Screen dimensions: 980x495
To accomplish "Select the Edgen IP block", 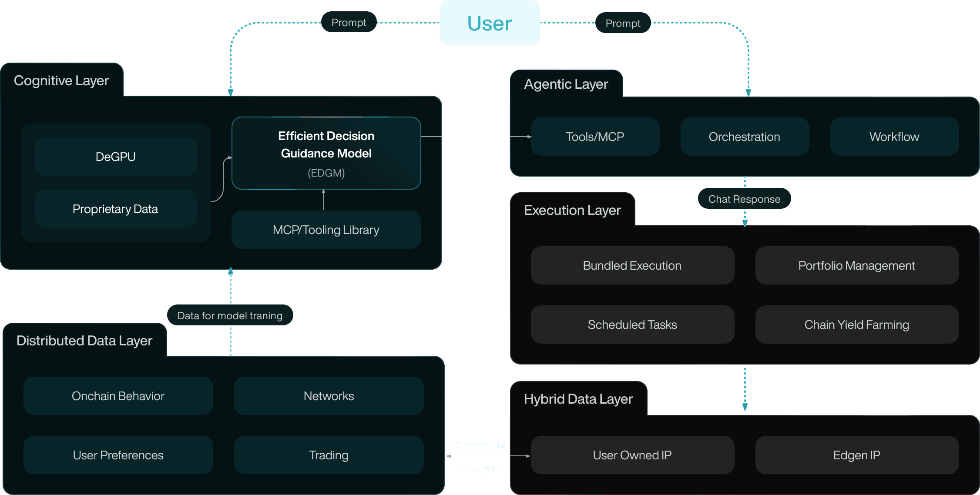I will (857, 455).
